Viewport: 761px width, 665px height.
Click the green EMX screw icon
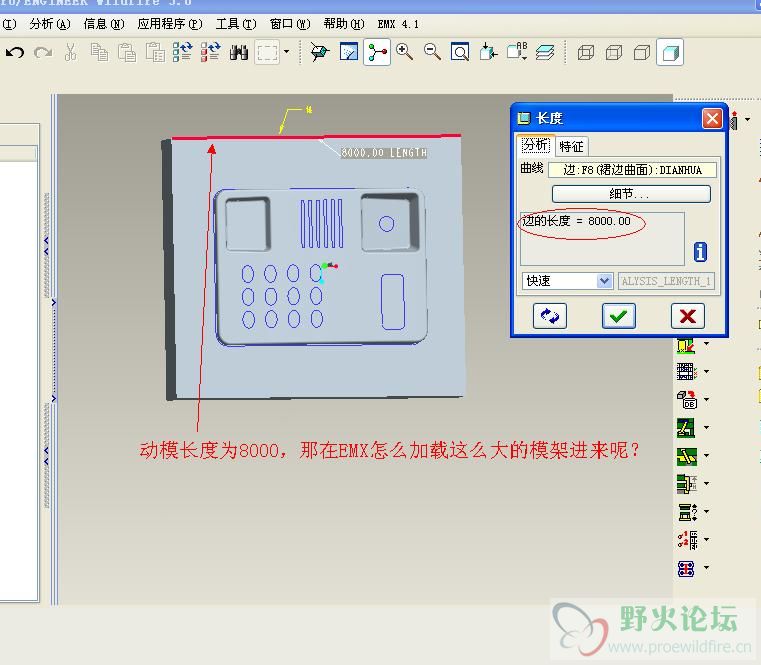[x=686, y=428]
